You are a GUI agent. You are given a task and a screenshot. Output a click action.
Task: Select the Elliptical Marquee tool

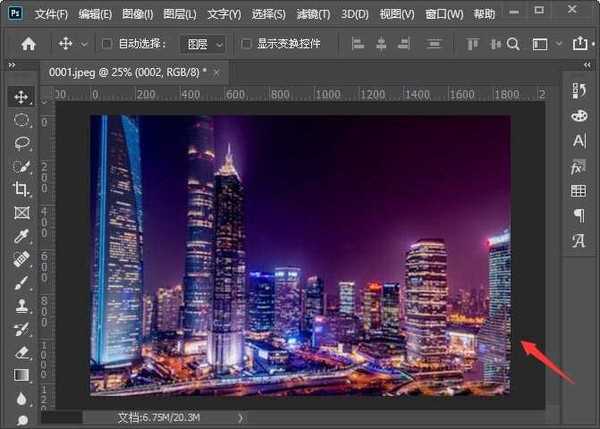click(21, 120)
